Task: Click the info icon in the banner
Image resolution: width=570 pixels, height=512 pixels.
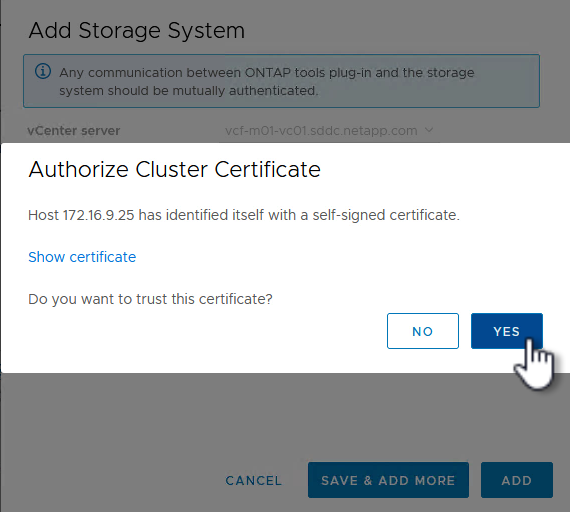Action: click(x=43, y=71)
